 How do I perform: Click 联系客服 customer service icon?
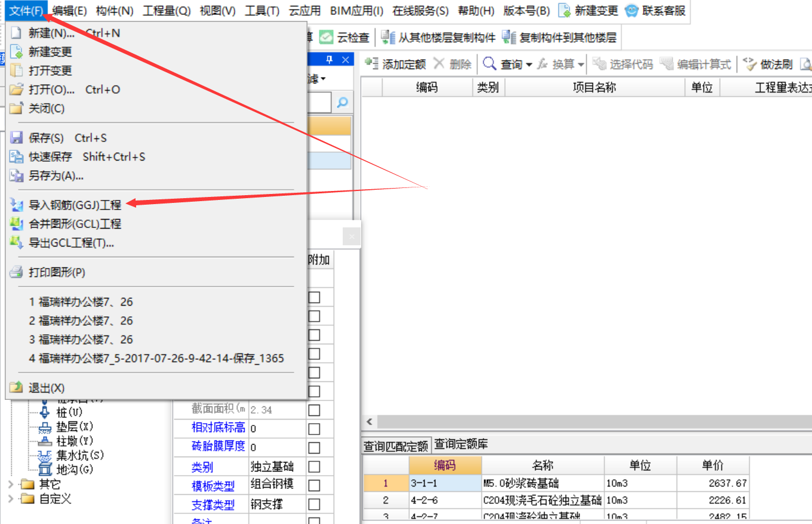[632, 11]
